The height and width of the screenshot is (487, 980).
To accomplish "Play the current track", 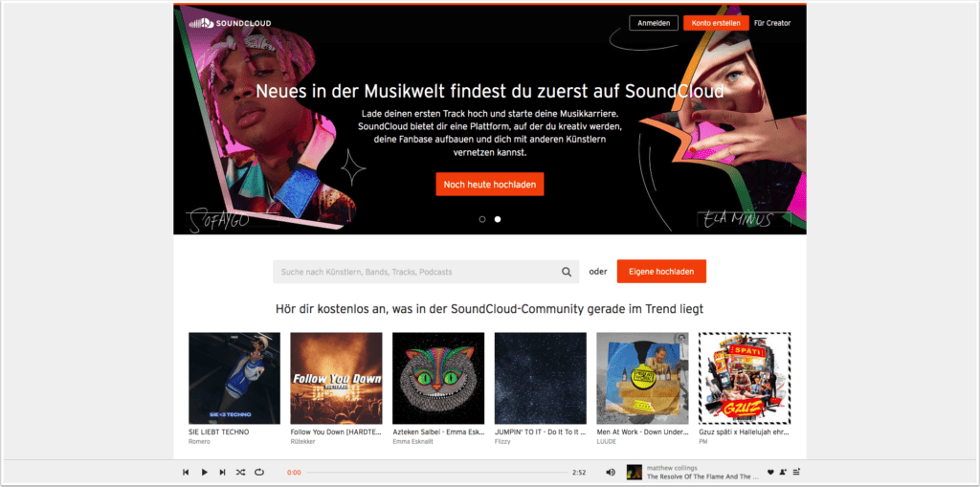I will [x=205, y=473].
